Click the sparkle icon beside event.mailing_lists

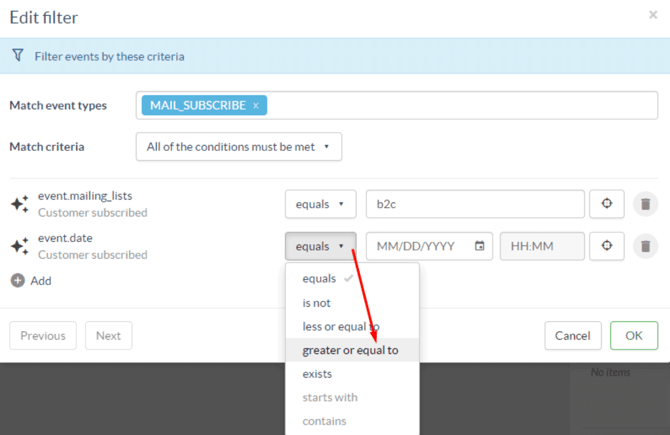[x=19, y=204]
